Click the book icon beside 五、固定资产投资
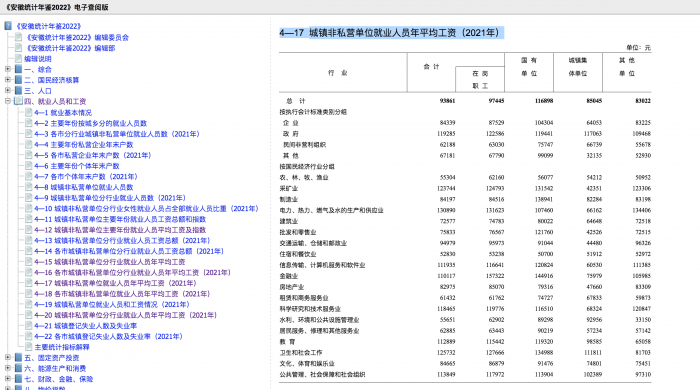 pos(18,357)
